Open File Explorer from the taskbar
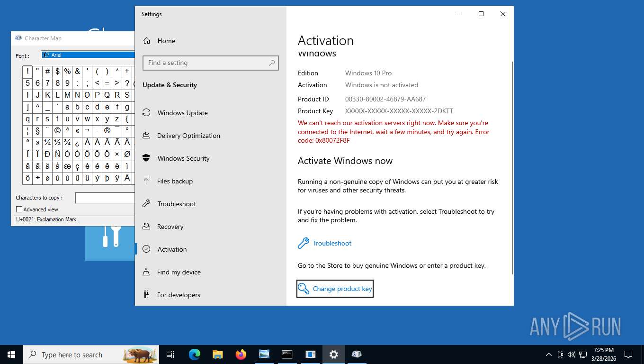 [x=217, y=355]
